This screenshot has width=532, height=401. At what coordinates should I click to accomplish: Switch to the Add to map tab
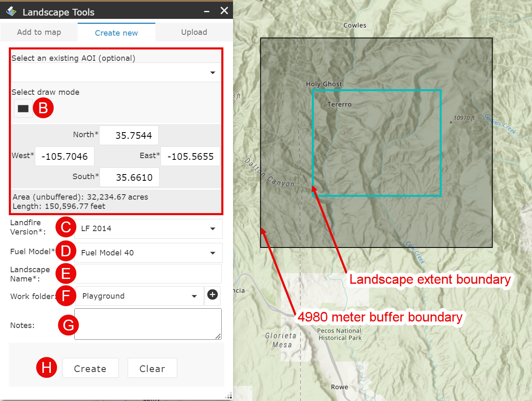coord(39,32)
